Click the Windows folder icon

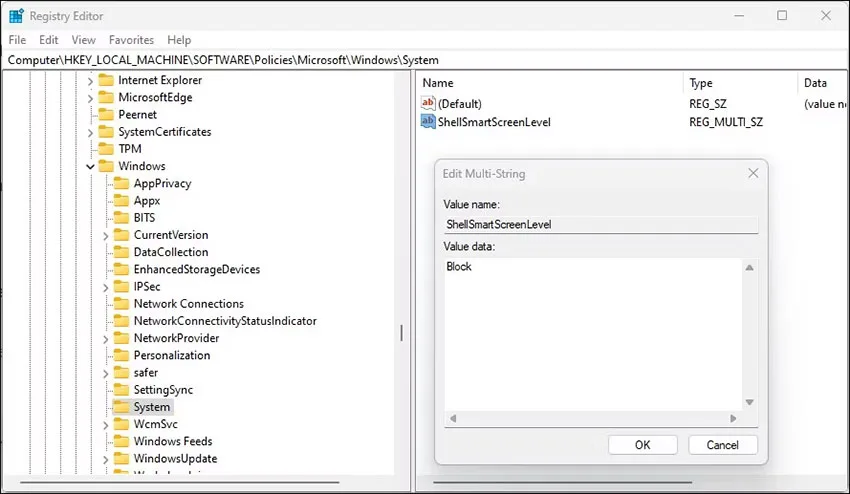point(106,166)
